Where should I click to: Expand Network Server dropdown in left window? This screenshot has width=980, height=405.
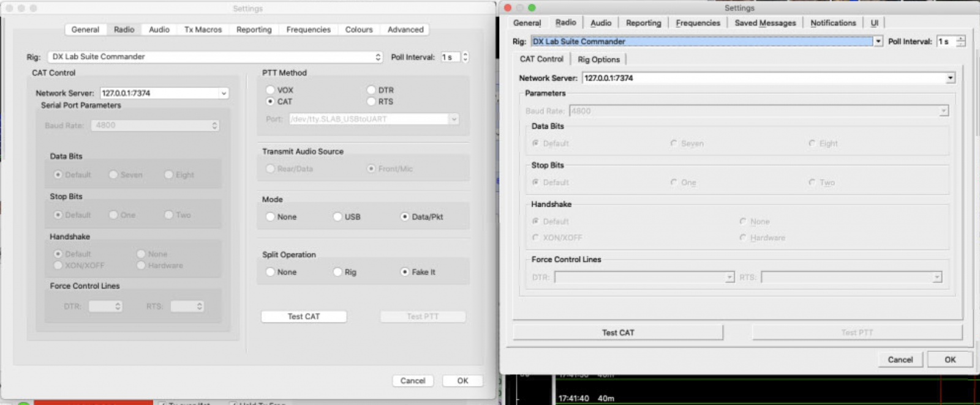point(224,93)
